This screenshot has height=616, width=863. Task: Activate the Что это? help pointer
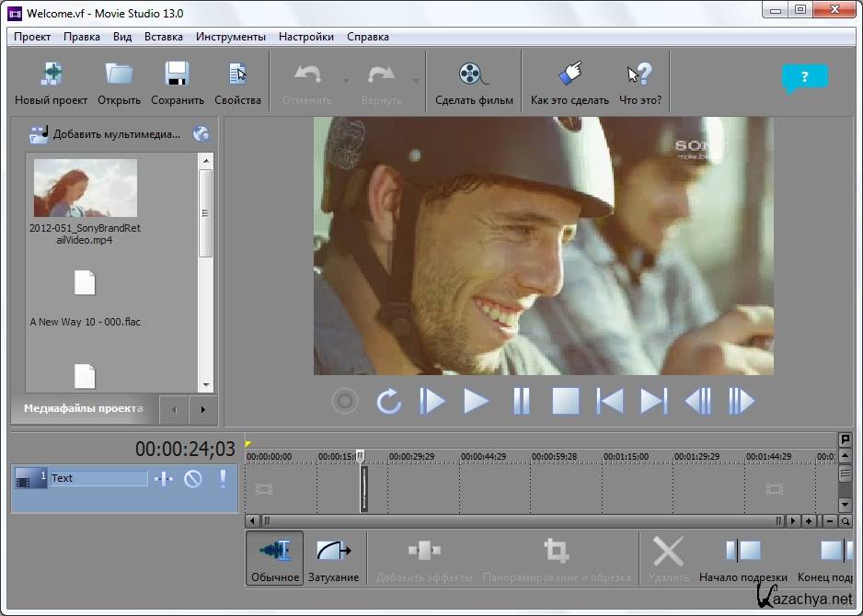[639, 75]
